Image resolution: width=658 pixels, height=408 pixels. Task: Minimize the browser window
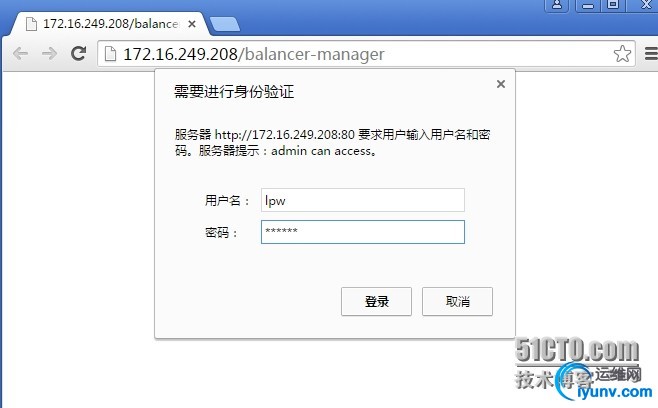point(588,5)
